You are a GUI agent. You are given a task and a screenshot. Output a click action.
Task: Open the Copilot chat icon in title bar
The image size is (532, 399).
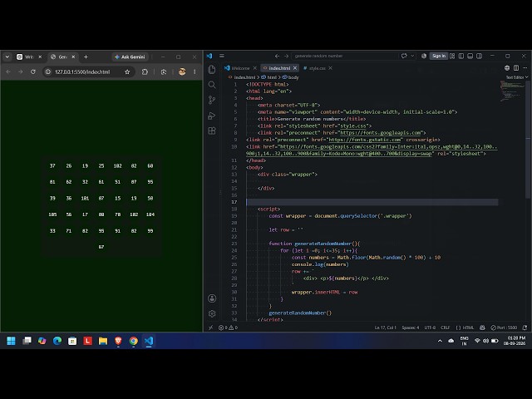[404, 56]
